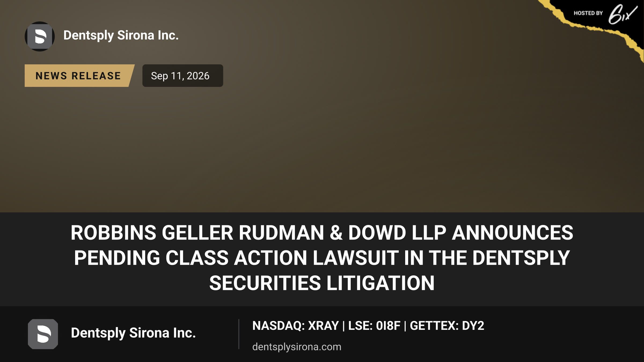The height and width of the screenshot is (362, 644).
Task: Click the Sep 11, 2026 date badge
Action: tap(183, 76)
